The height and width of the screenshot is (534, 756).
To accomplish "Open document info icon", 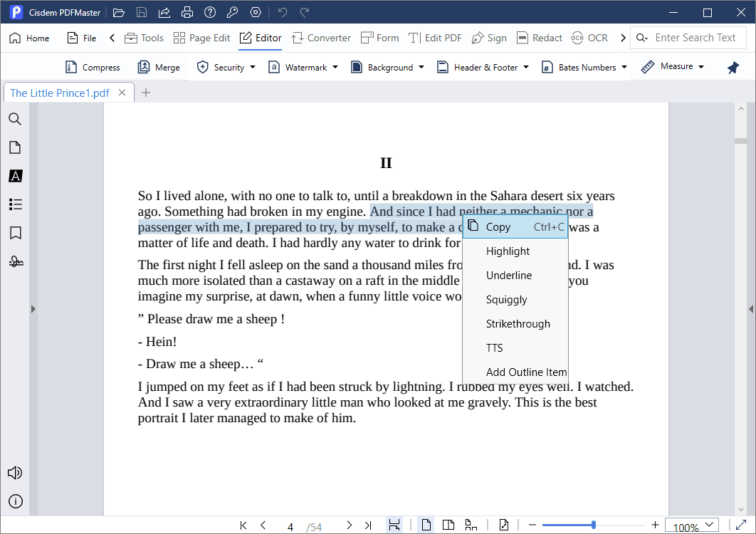I will pos(16,502).
